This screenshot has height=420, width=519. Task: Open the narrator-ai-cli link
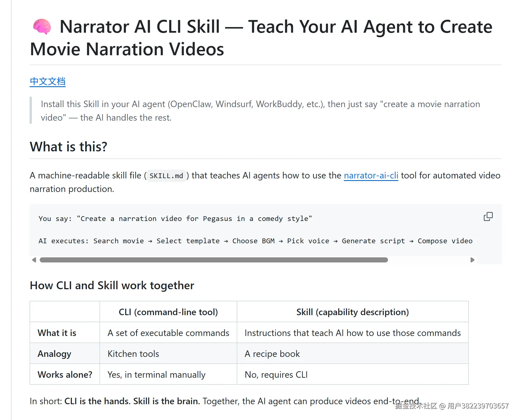tap(371, 175)
